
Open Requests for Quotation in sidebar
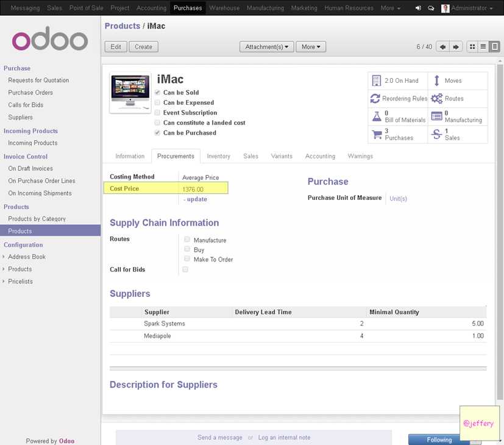[38, 80]
